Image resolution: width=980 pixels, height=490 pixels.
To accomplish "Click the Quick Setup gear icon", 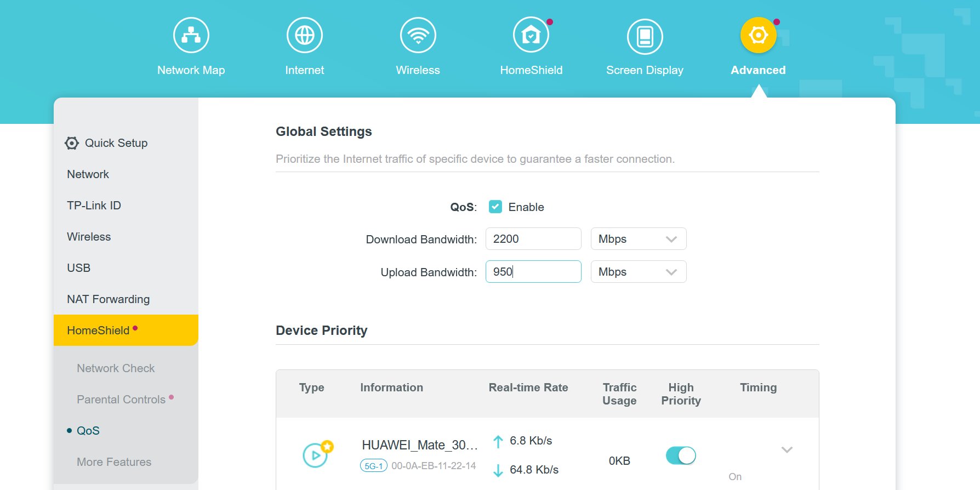I will click(72, 143).
